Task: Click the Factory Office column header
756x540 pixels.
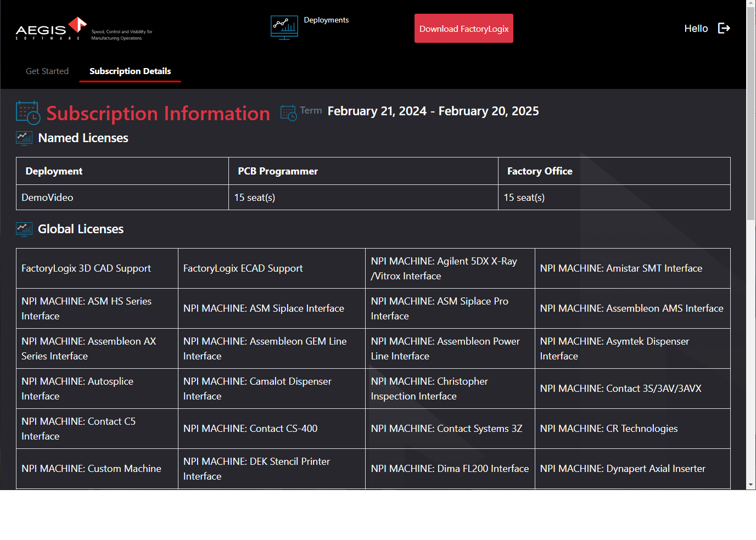Action: [x=539, y=171]
